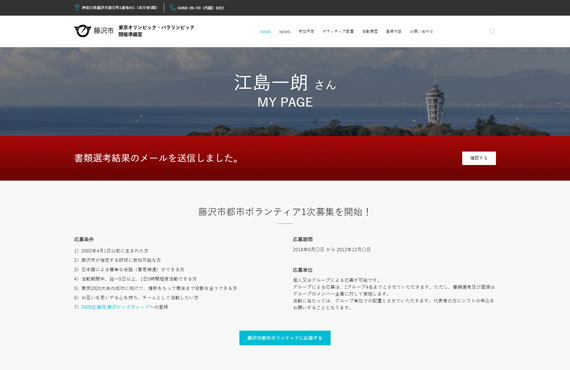Click condition 5 mentioning 東京2020大会

point(156,288)
